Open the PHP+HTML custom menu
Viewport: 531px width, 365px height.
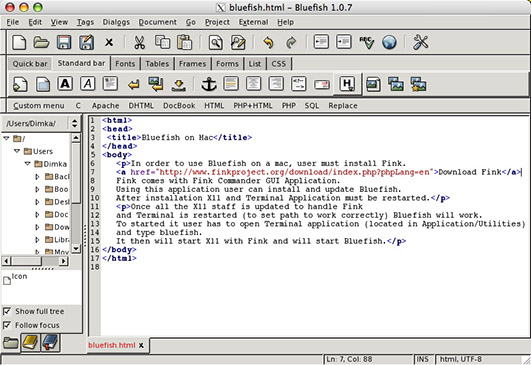tap(253, 106)
